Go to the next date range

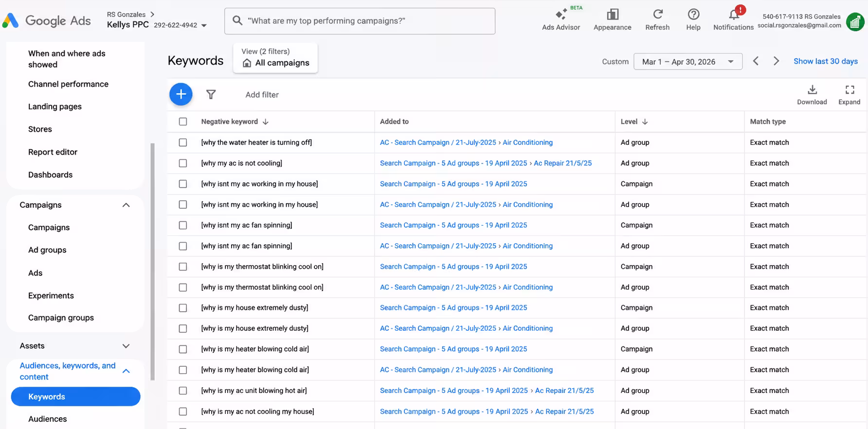point(776,61)
